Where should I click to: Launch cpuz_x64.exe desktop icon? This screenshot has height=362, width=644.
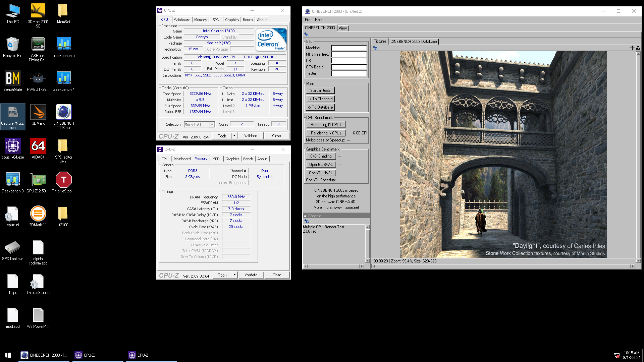pyautogui.click(x=13, y=149)
